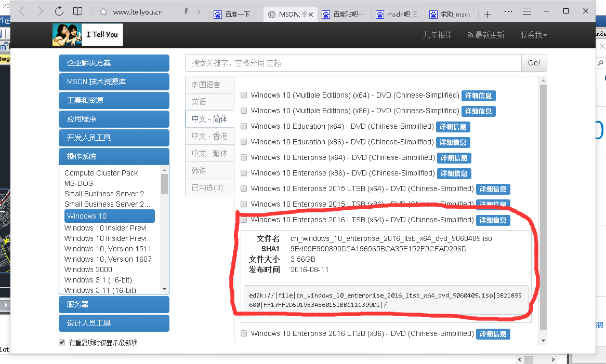The width and height of the screenshot is (606, 364).
Task: Check Windows 10 Enterprise x86 box
Action: (244, 173)
